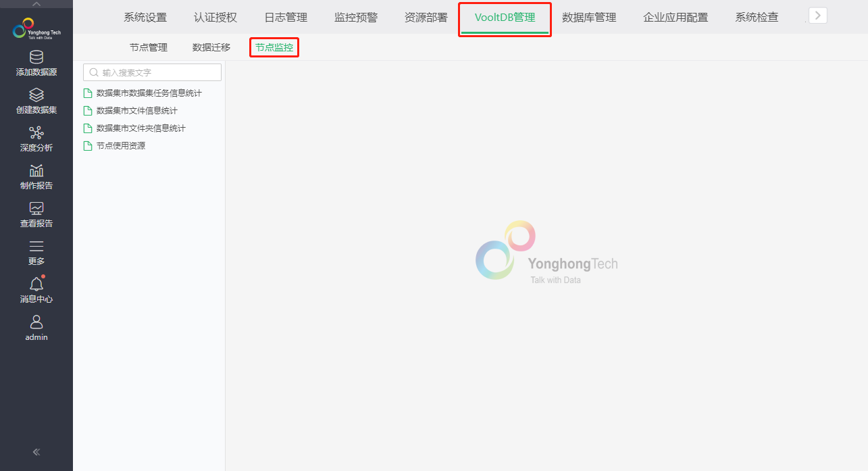Switch to the 系统设置 tab
The image size is (868, 471).
(x=145, y=18)
